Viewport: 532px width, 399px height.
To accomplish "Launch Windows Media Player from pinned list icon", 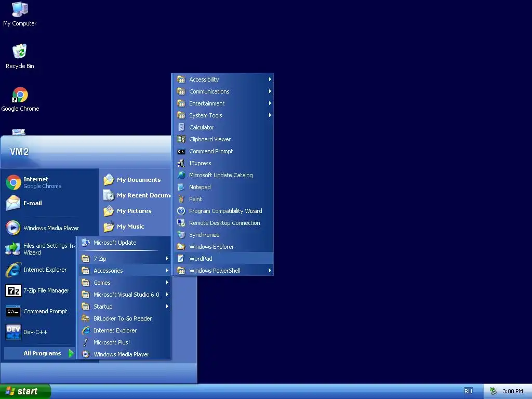I will (13, 228).
